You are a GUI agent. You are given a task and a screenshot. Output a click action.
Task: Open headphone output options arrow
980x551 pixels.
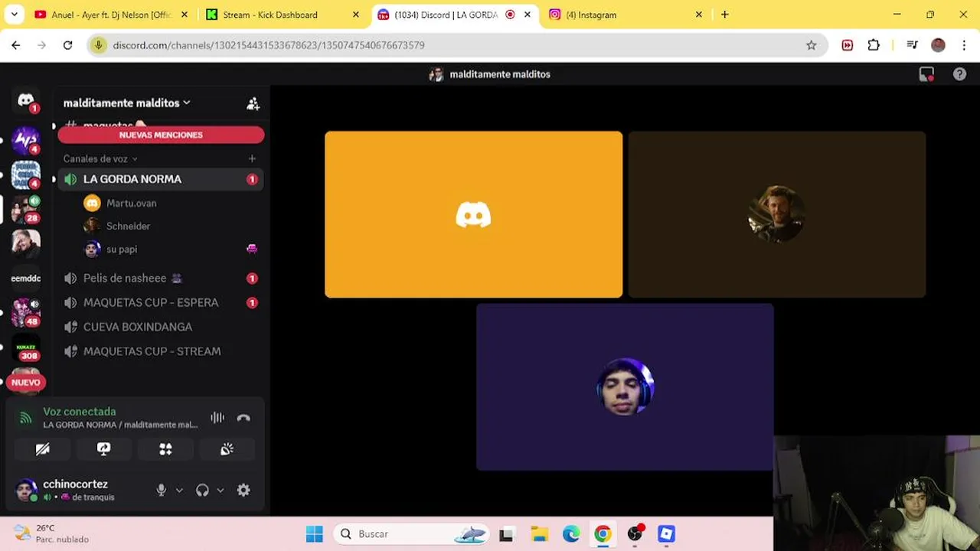coord(220,491)
